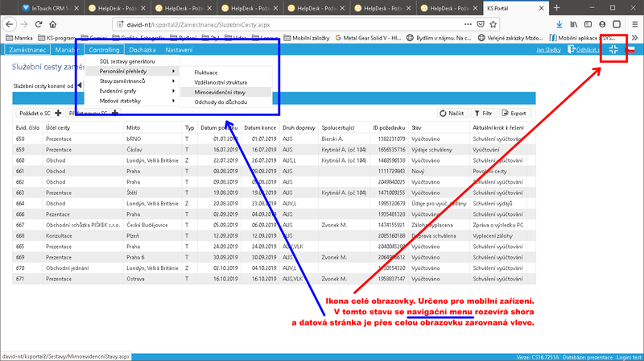The width and height of the screenshot is (644, 361).
Task: Open page actions three-dot menu
Action: [468, 25]
